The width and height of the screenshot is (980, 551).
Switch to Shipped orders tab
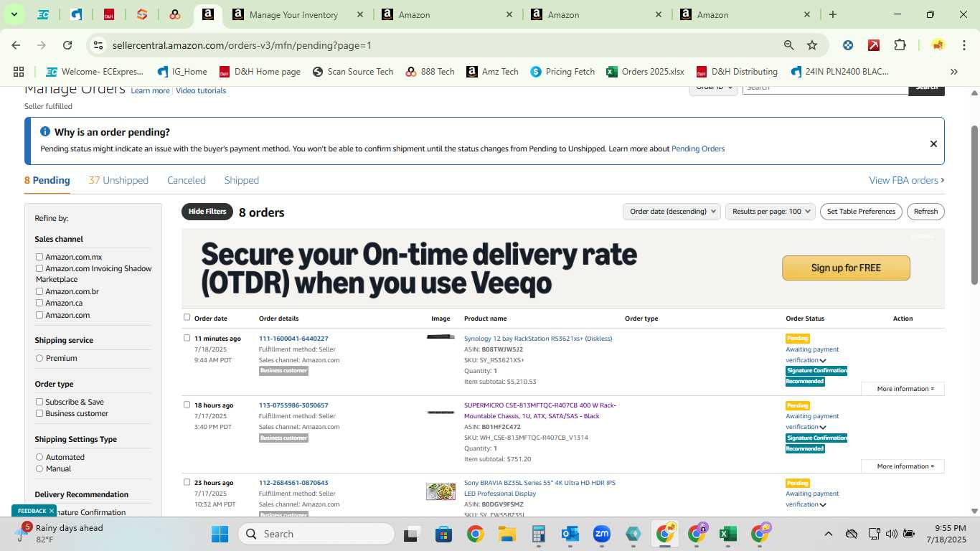point(242,180)
